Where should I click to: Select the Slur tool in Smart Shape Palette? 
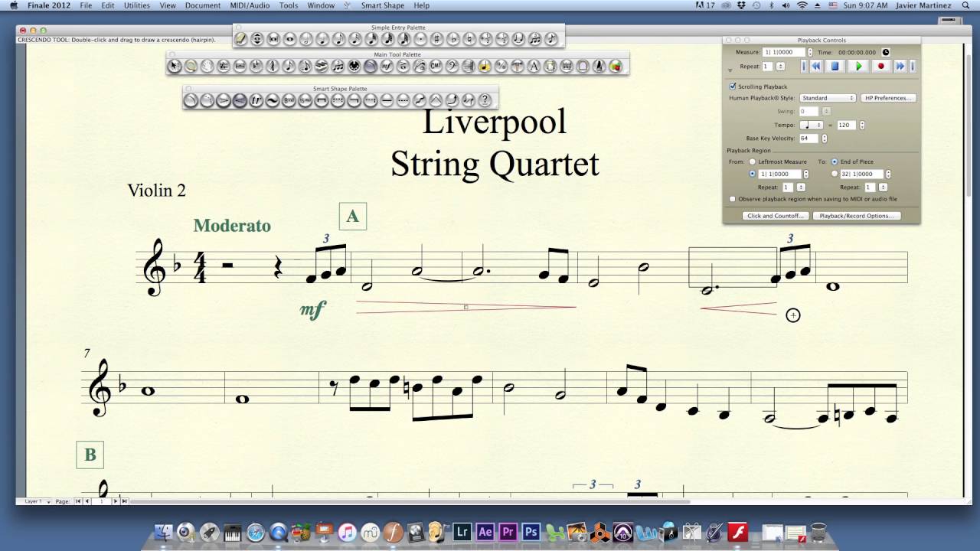(x=191, y=100)
